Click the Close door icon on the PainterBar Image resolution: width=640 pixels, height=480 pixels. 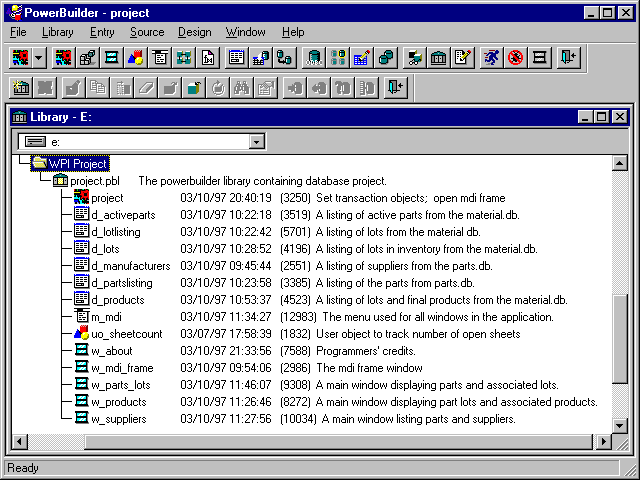point(396,88)
